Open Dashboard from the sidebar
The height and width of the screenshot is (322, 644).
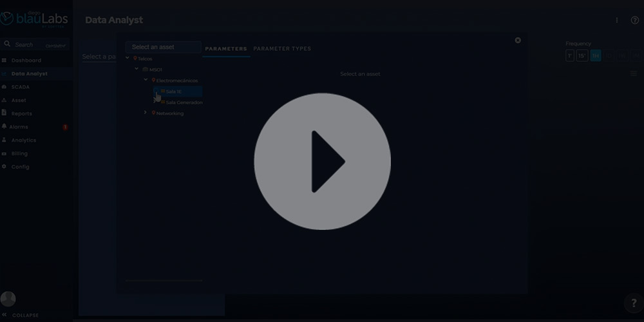pyautogui.click(x=26, y=61)
